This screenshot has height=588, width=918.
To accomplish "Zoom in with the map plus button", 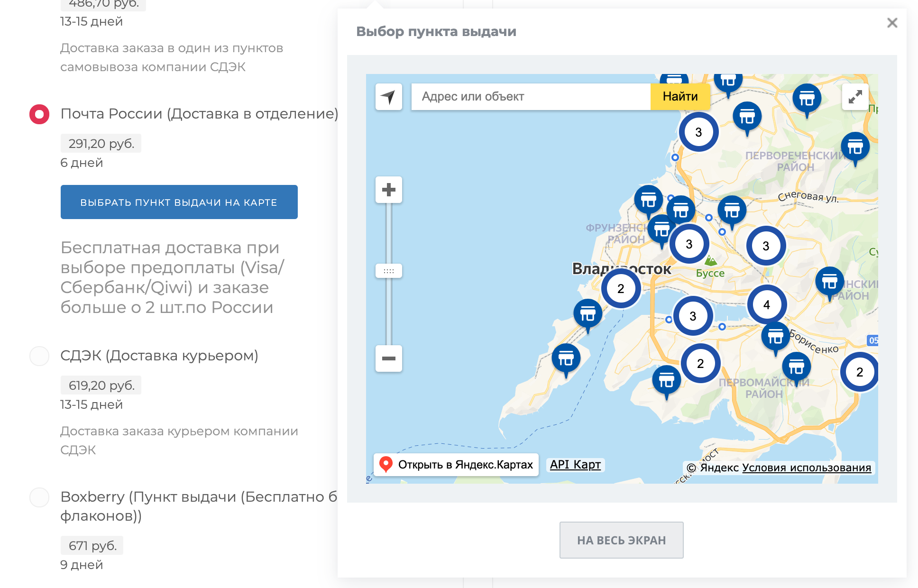I will (389, 190).
